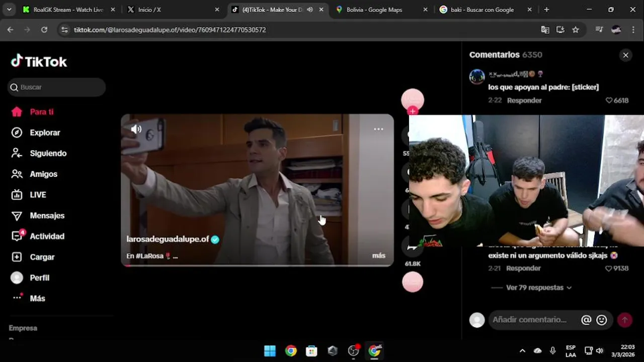Open the Cargar upload page
Image resolution: width=644 pixels, height=362 pixels.
[x=33, y=257]
